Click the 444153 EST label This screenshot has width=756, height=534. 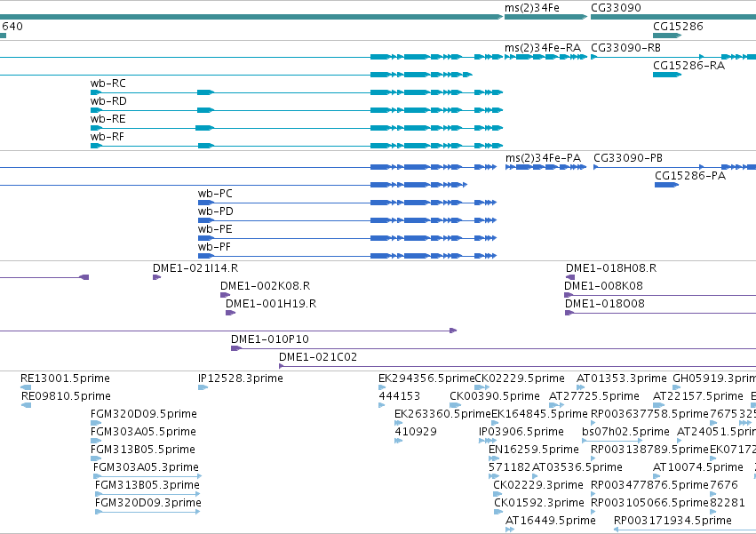pyautogui.click(x=399, y=396)
